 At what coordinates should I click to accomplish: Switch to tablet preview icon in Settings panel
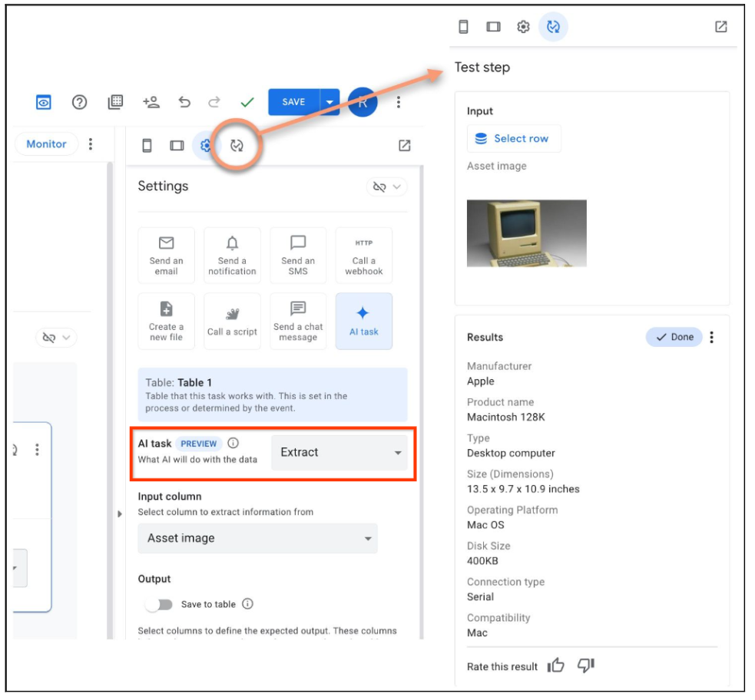[177, 145]
